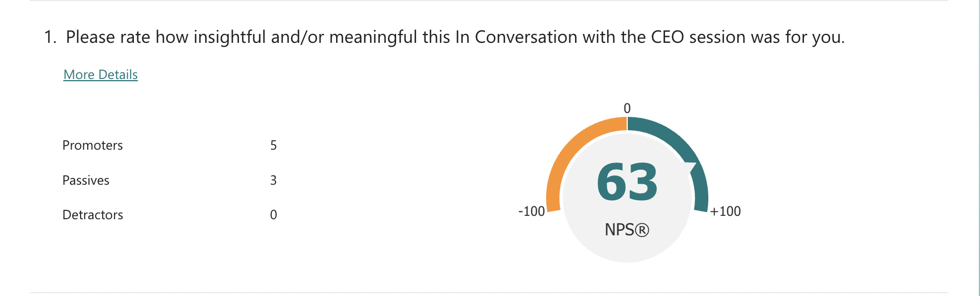980x296 pixels.
Task: Click the Passives count of 3
Action: pyautogui.click(x=273, y=180)
